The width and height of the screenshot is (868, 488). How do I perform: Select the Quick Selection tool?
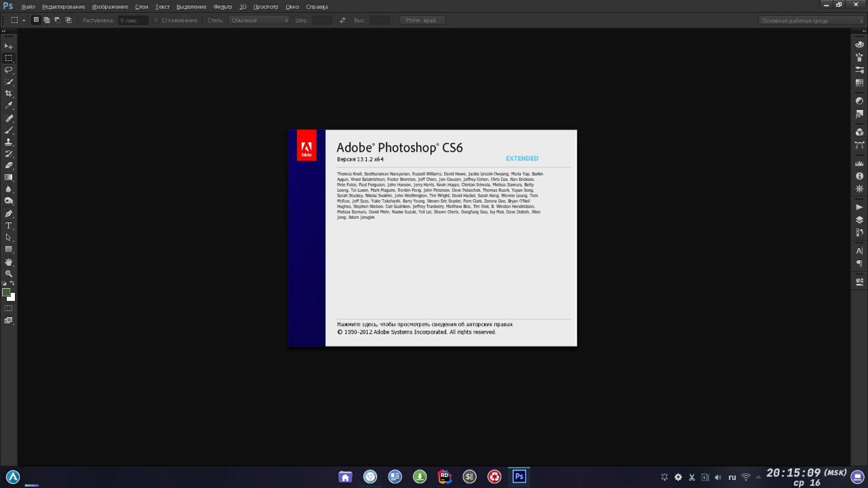(x=9, y=82)
